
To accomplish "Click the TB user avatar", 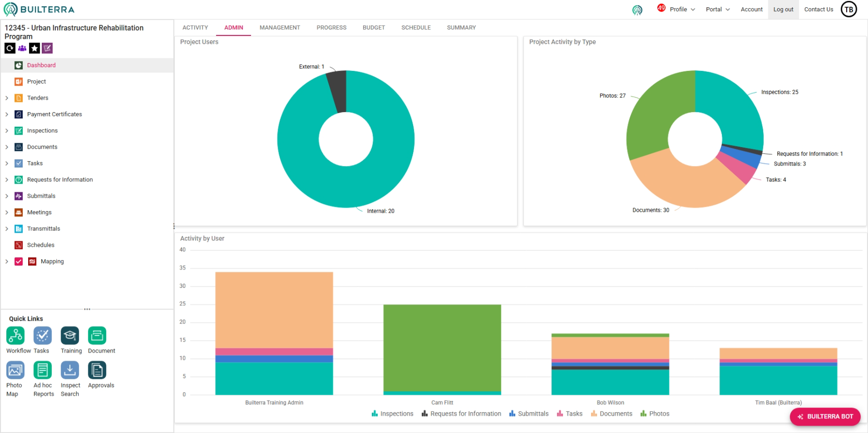I will pyautogui.click(x=849, y=9).
